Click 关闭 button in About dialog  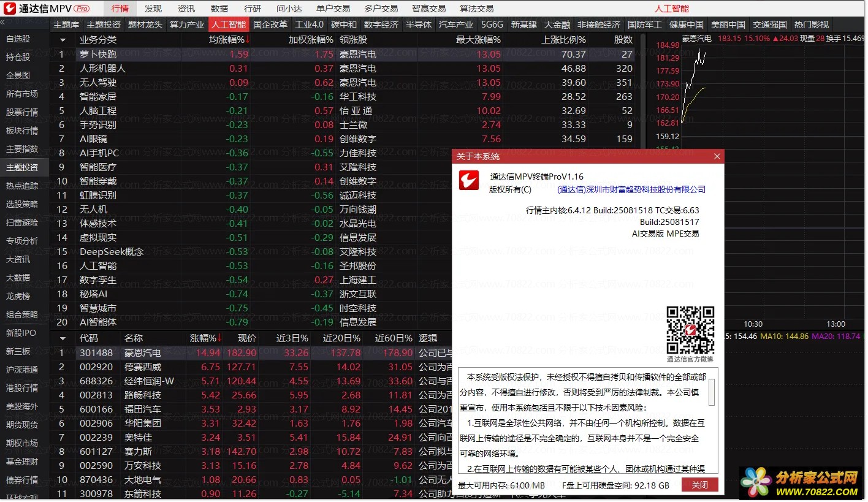[699, 485]
